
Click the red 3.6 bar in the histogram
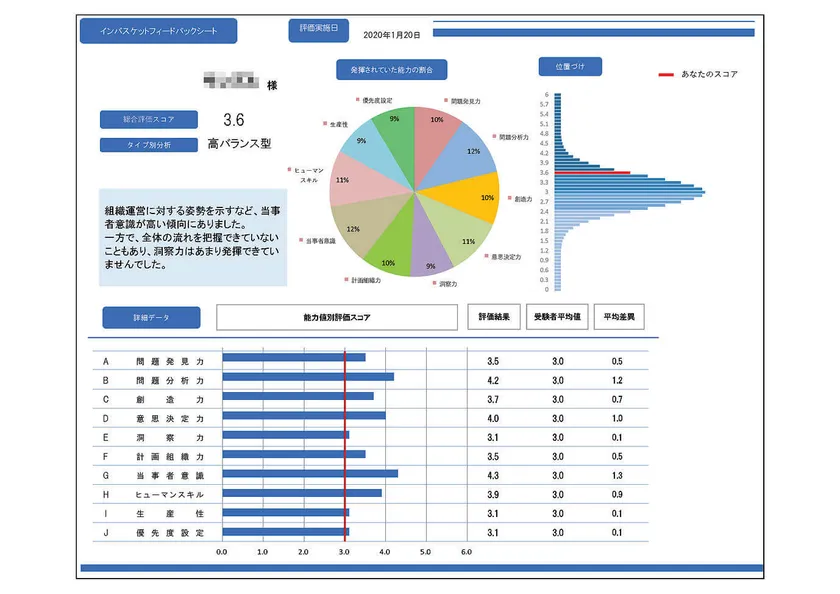point(592,172)
